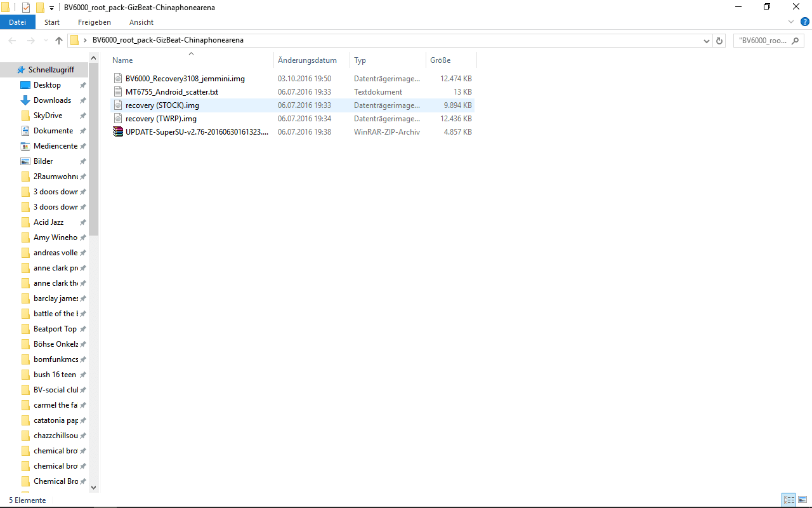Screen dimensions: 812x508
Task: Click the blue Downloads arrow icon
Action: [25, 100]
